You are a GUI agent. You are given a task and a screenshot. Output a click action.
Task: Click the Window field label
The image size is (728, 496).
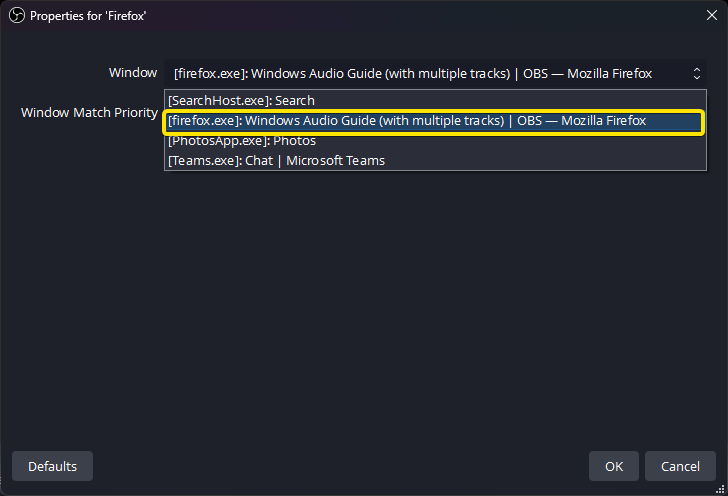(x=133, y=73)
